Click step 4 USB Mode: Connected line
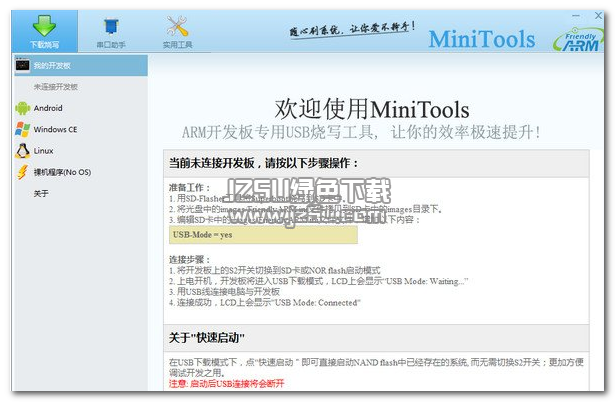 (x=265, y=303)
